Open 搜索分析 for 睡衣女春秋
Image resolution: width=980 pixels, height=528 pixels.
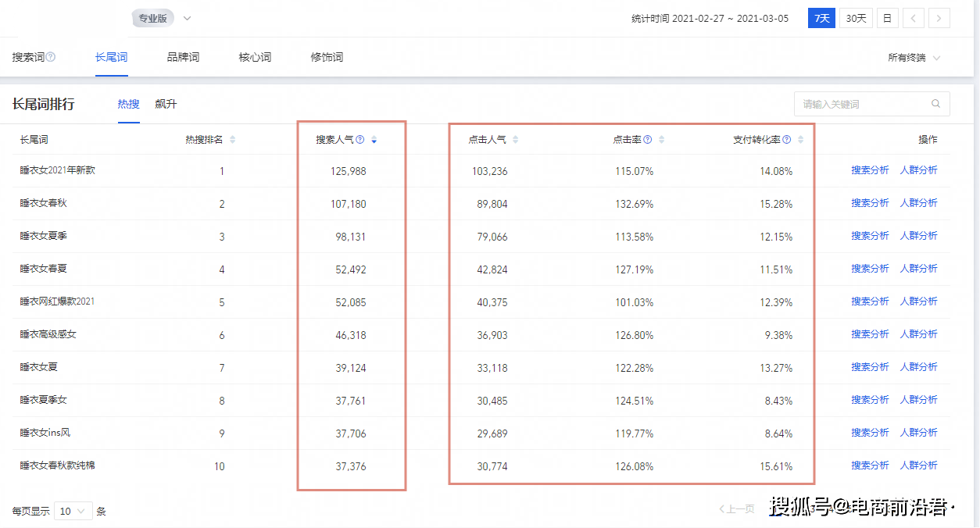click(x=870, y=203)
